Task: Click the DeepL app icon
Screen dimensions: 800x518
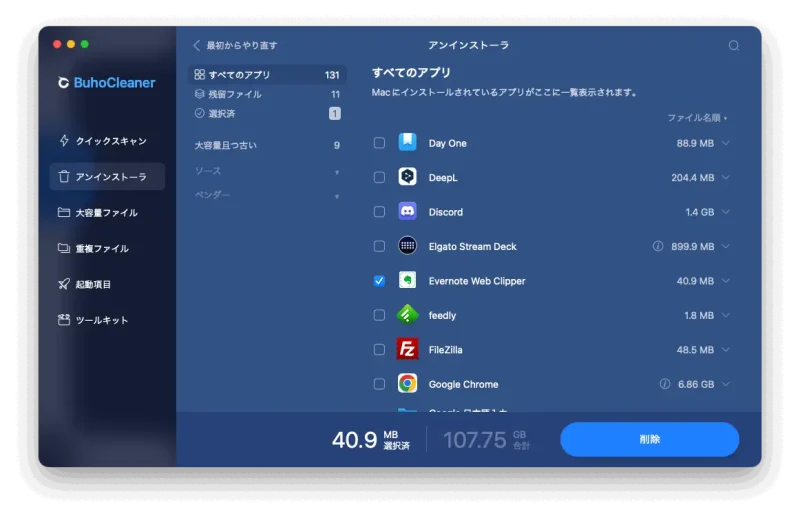Action: [407, 177]
